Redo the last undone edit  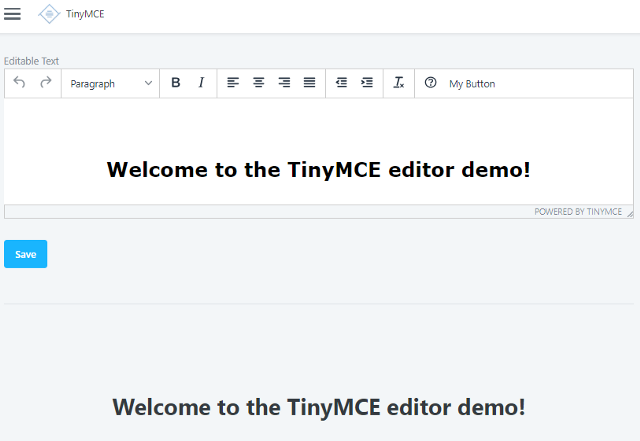(x=46, y=82)
